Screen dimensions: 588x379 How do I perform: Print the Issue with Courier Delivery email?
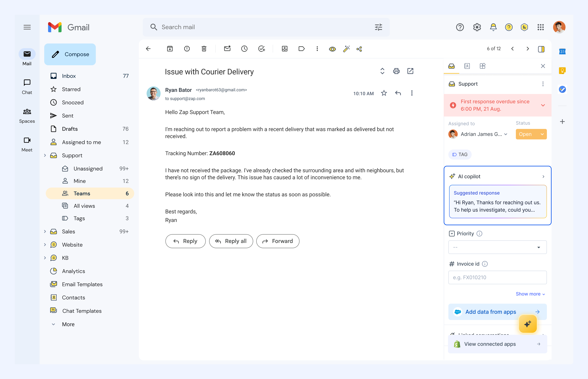click(396, 71)
